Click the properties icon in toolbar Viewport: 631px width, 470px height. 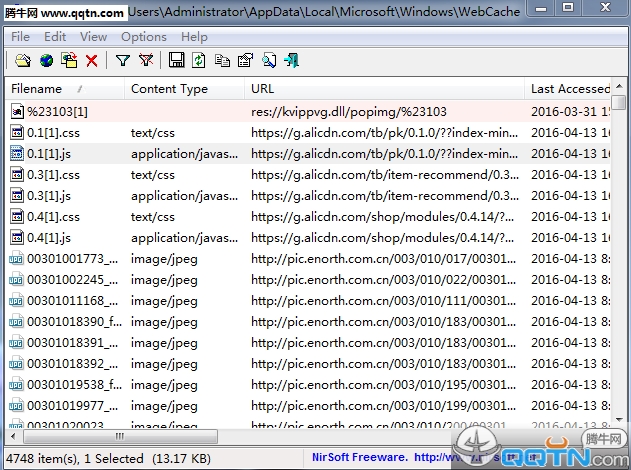[x=245, y=61]
